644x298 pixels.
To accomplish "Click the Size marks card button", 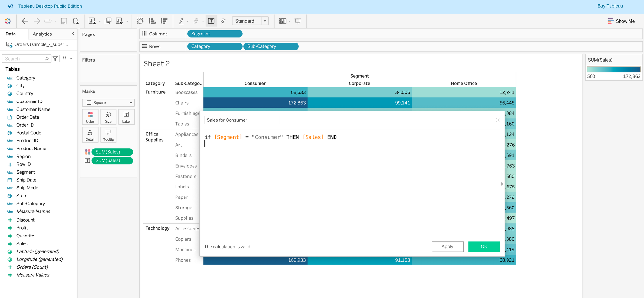I will [x=109, y=117].
